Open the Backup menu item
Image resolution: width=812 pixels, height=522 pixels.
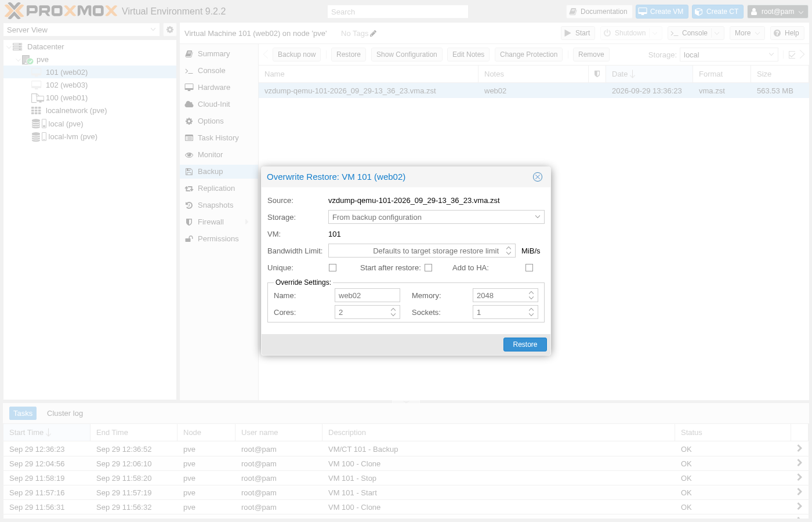tap(219, 172)
